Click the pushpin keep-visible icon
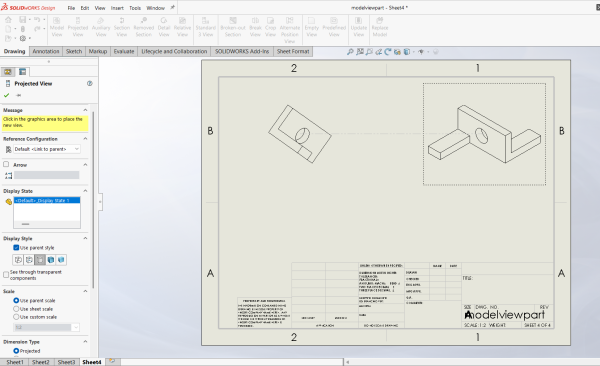The height and width of the screenshot is (366, 600). click(x=18, y=95)
